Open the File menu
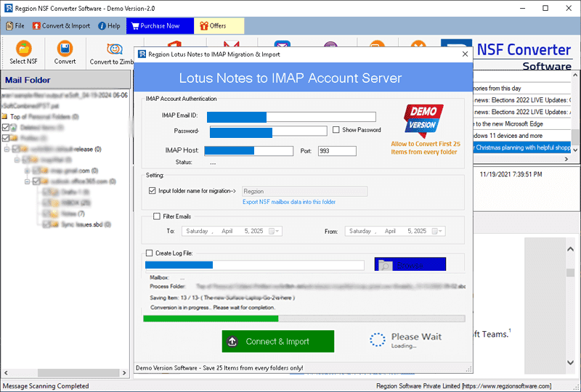 pos(15,26)
